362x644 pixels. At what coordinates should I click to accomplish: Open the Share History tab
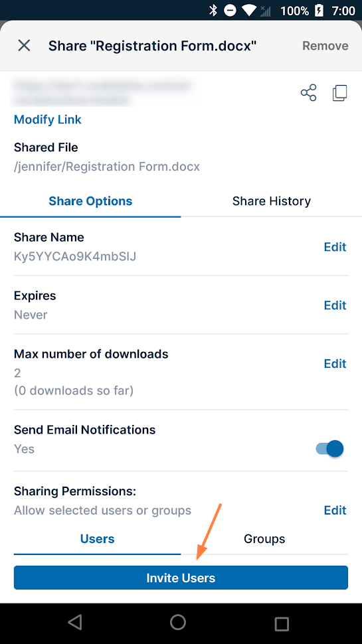271,201
